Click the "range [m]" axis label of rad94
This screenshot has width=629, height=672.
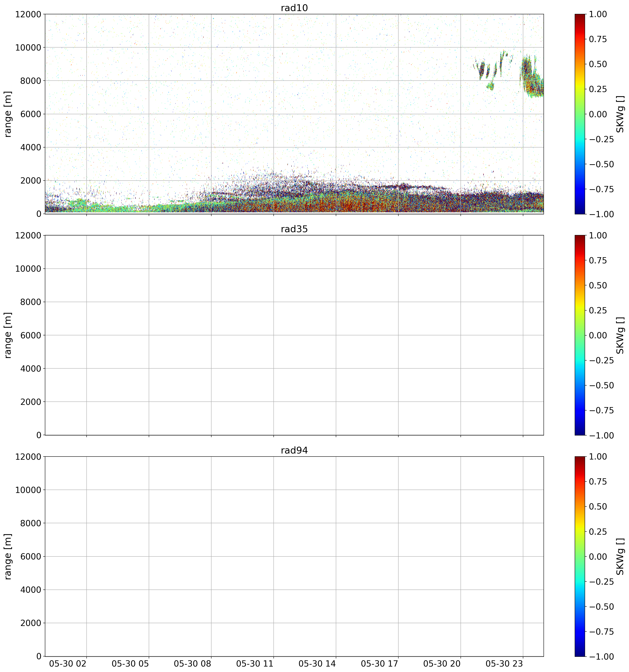8,557
